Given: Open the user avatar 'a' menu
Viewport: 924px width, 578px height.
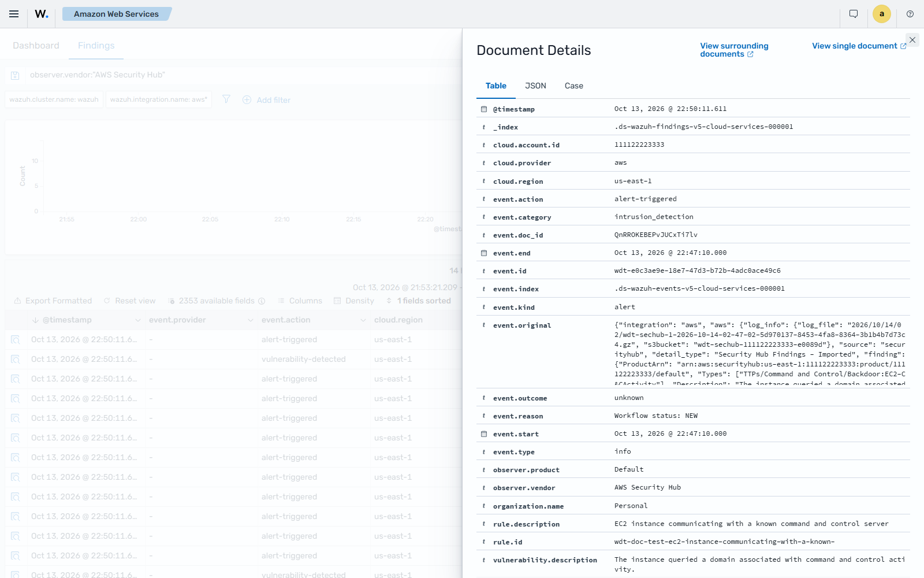Looking at the screenshot, I should [882, 14].
